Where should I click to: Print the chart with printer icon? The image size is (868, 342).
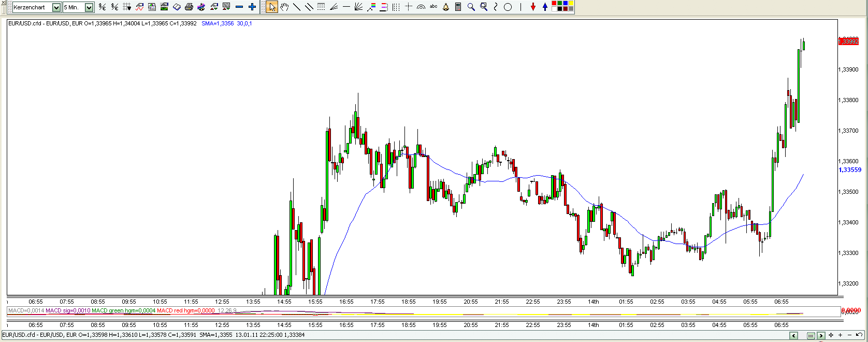189,7
